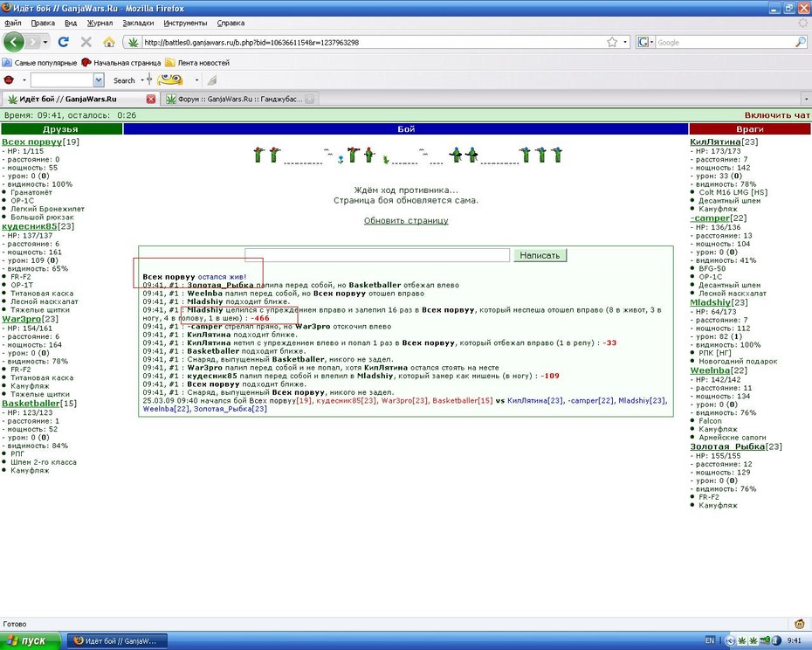Open the smiley icon dropdown arrow
Screen dimensions: 812x650
pos(196,80)
